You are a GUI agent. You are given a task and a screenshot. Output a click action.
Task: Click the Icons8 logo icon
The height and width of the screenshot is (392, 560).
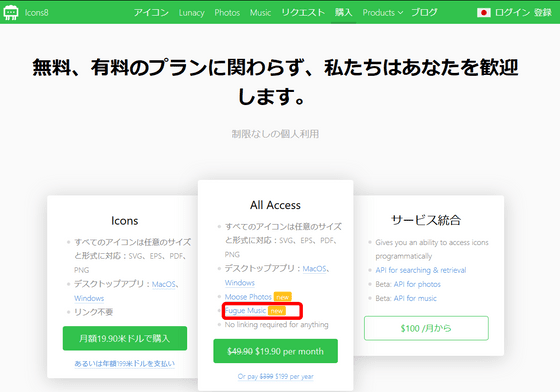(x=11, y=12)
